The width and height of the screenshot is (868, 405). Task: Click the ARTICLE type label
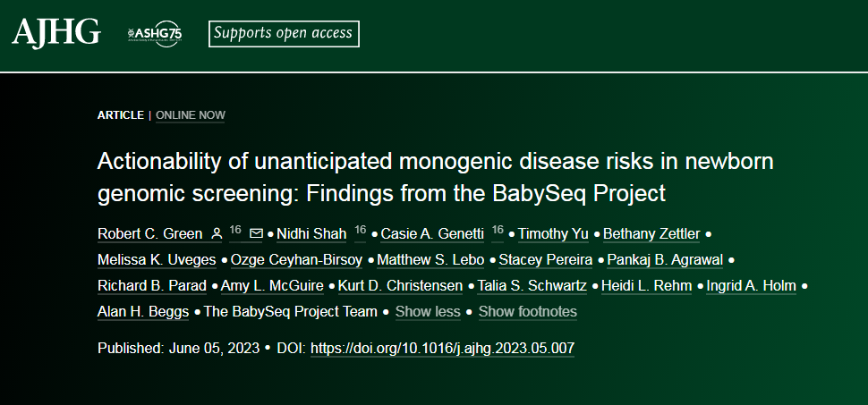[x=121, y=115]
